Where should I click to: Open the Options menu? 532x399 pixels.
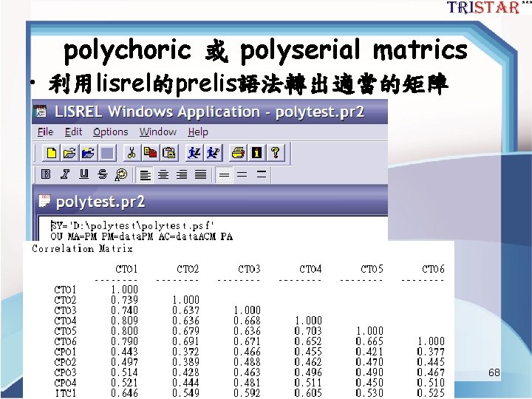[111, 132]
